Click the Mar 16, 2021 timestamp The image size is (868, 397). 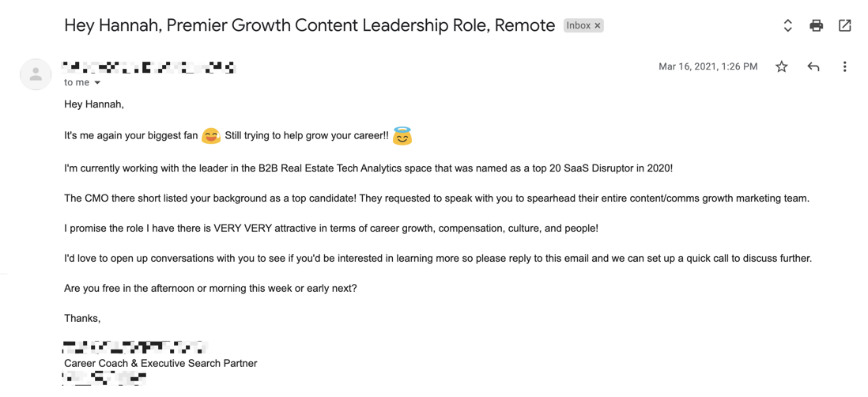point(708,67)
